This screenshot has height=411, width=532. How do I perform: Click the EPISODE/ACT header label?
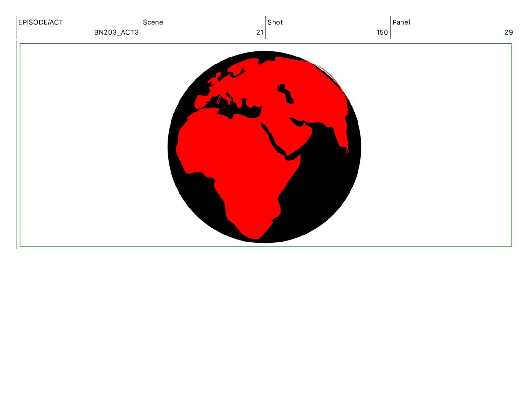pyautogui.click(x=41, y=22)
